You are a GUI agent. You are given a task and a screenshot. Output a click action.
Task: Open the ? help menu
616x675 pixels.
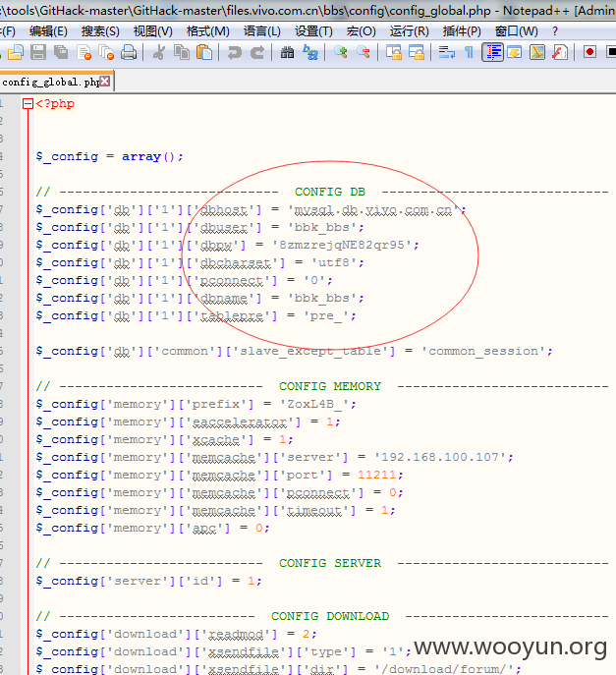(x=555, y=31)
